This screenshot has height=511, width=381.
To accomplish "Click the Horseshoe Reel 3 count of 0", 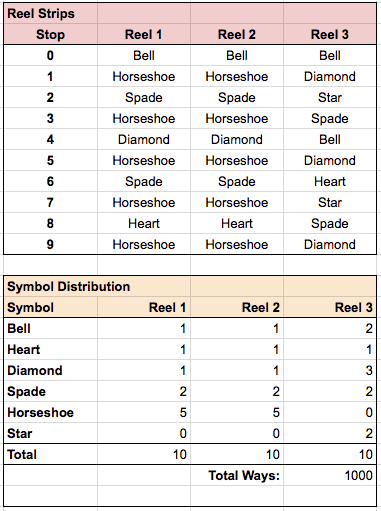I will point(330,412).
